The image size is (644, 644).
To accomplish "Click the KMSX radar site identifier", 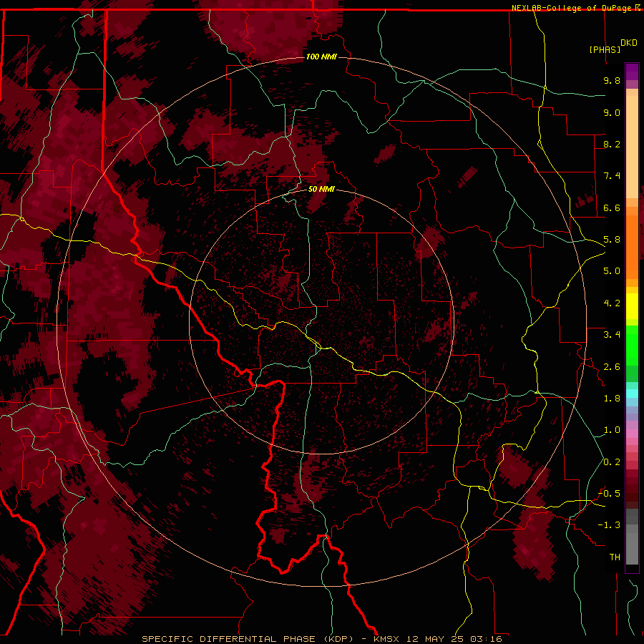I will click(387, 639).
